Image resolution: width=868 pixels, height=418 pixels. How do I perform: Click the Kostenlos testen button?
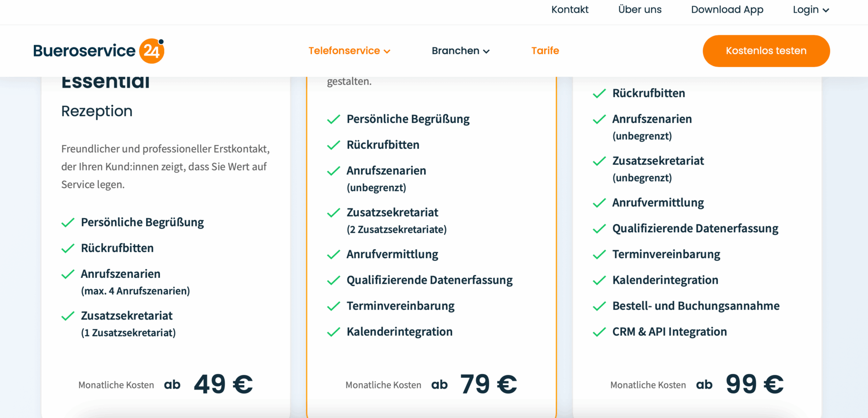(766, 51)
